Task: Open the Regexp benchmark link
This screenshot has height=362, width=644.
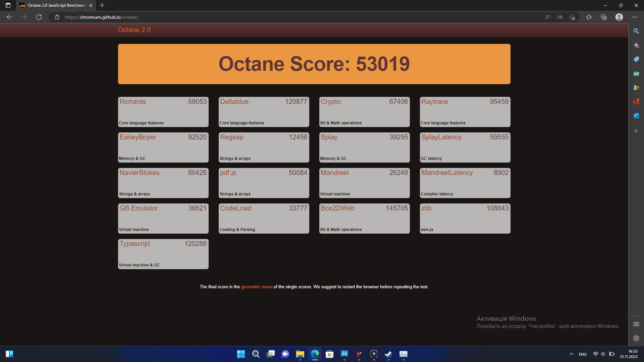Action: tap(231, 137)
